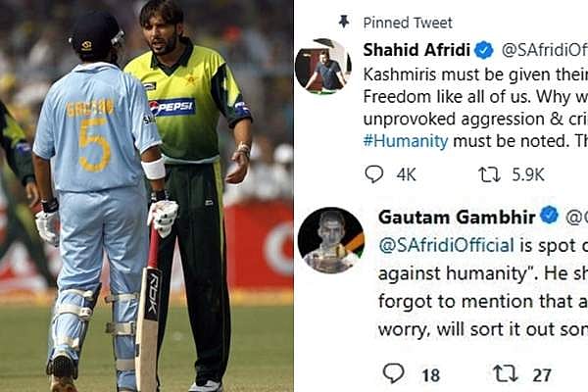Open the second tweet's profile avatar
This screenshot has height=392, width=588.
point(331,240)
